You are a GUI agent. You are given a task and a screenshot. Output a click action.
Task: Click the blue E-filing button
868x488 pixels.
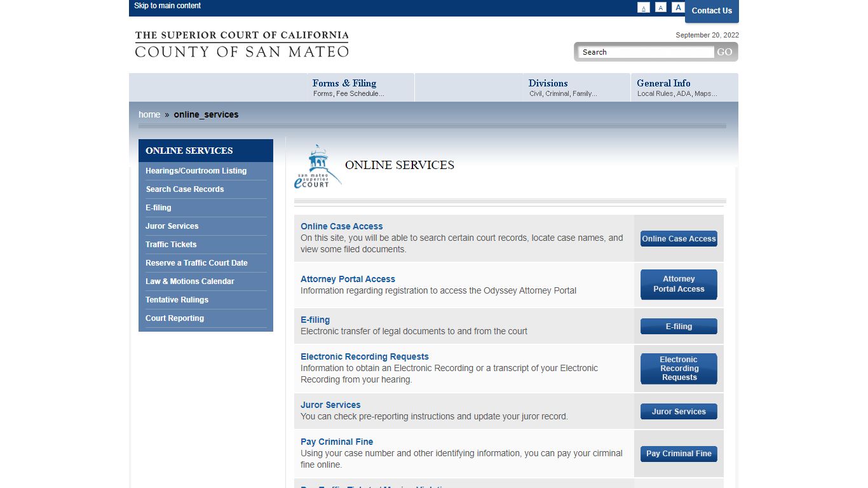679,327
